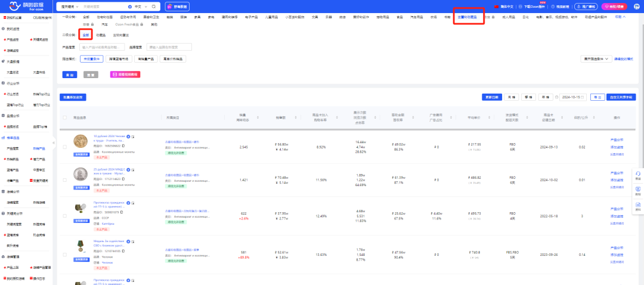Click the export '导出' button
Screen dimensions: 644x285
pos(597,97)
